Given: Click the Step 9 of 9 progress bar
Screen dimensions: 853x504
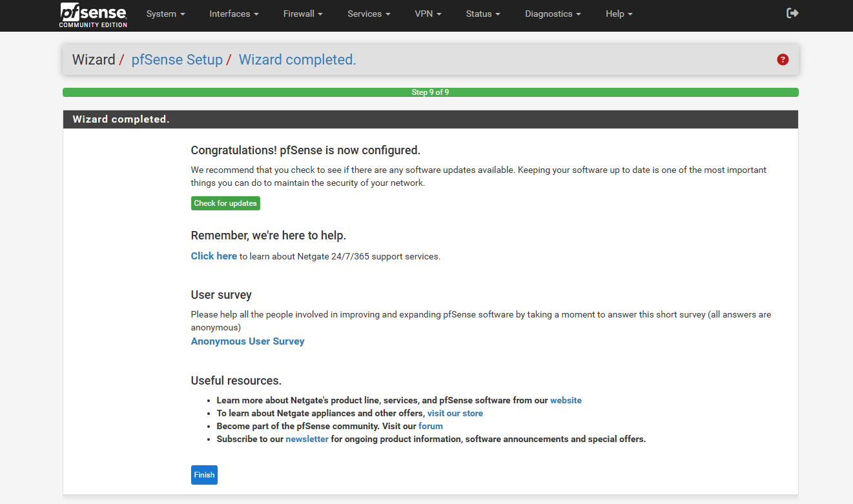Looking at the screenshot, I should pyautogui.click(x=431, y=92).
